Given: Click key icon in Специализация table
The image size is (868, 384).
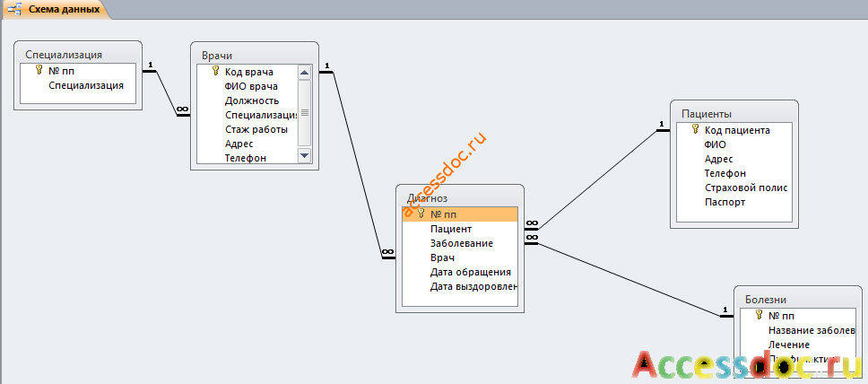Looking at the screenshot, I should point(39,70).
